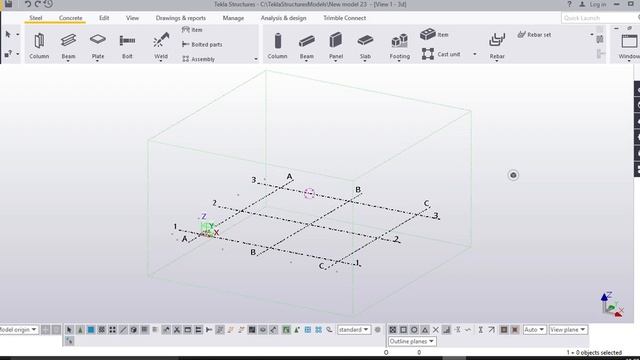Viewport: 640px width, 360px height.
Task: Click Log in link
Action: 597,4
